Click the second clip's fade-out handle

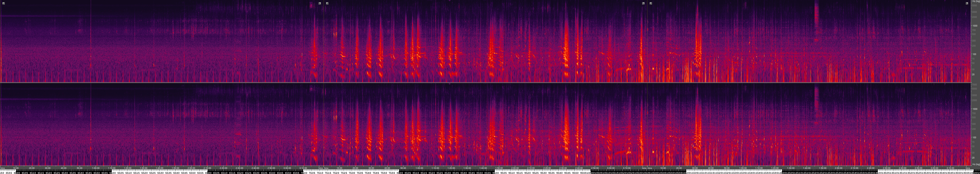pos(643,3)
